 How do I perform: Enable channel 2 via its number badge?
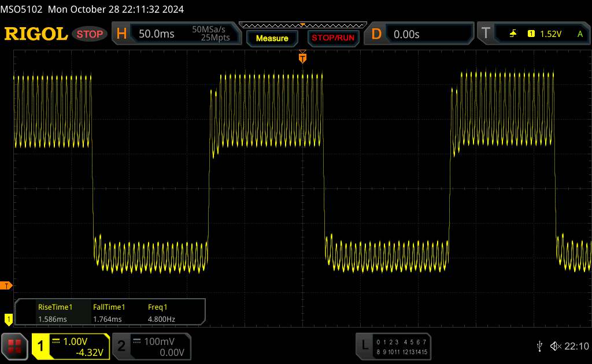121,346
